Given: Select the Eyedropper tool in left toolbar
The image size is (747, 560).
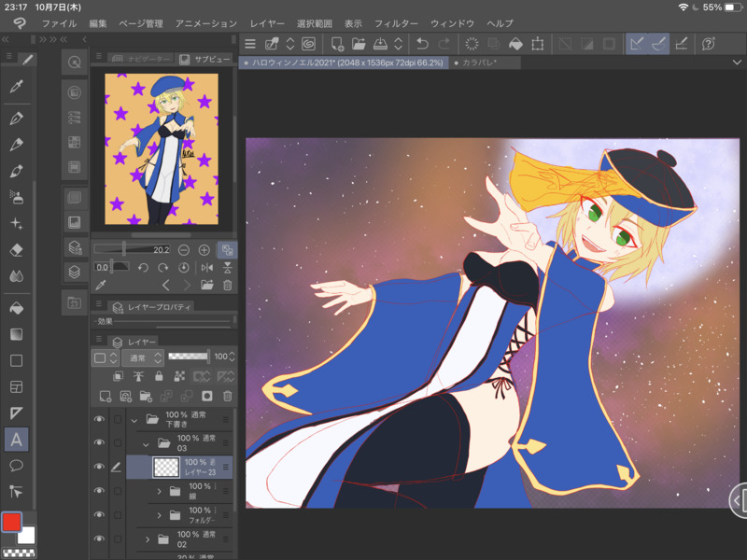Looking at the screenshot, I should (16, 86).
